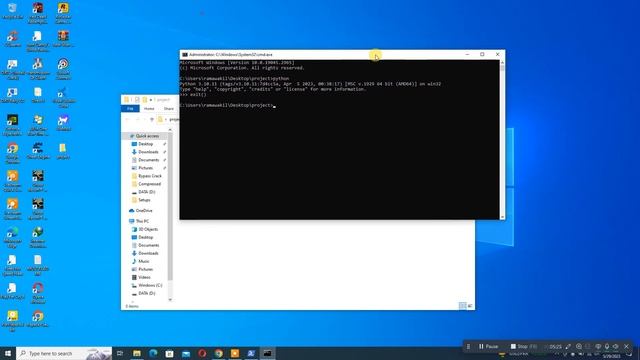
Task: Switch Explorer to details view icon
Action: point(462,306)
